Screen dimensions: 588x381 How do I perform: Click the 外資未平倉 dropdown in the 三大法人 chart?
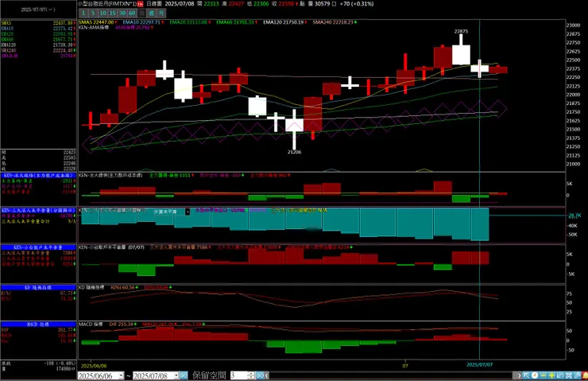[x=172, y=212]
